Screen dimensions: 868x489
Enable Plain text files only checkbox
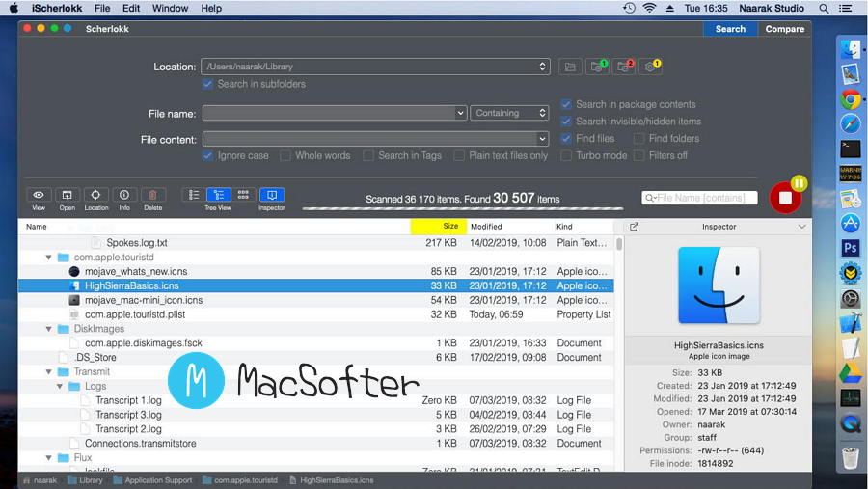459,155
